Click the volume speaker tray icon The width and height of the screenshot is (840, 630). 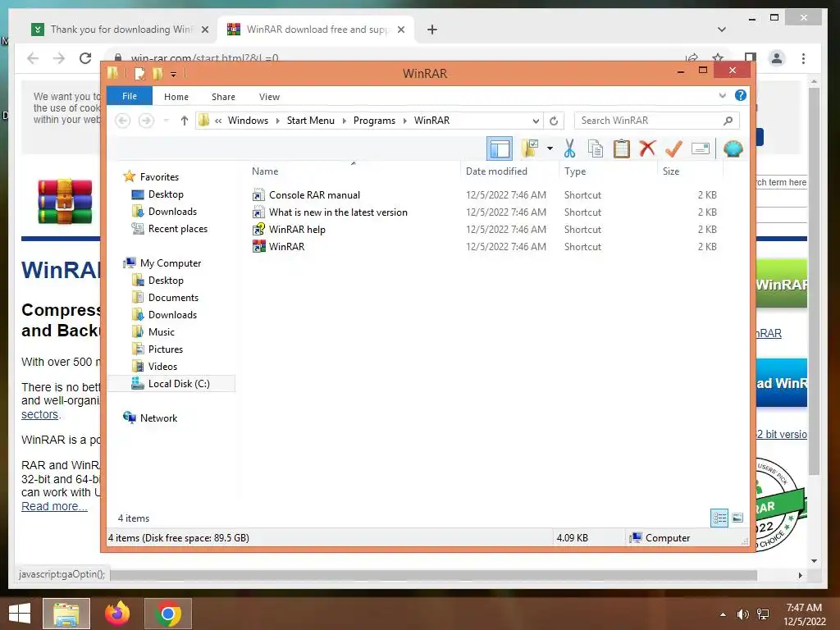coord(742,614)
